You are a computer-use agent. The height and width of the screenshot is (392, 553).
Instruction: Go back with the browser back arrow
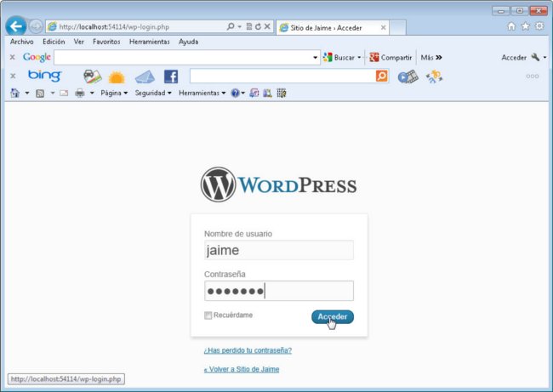16,26
